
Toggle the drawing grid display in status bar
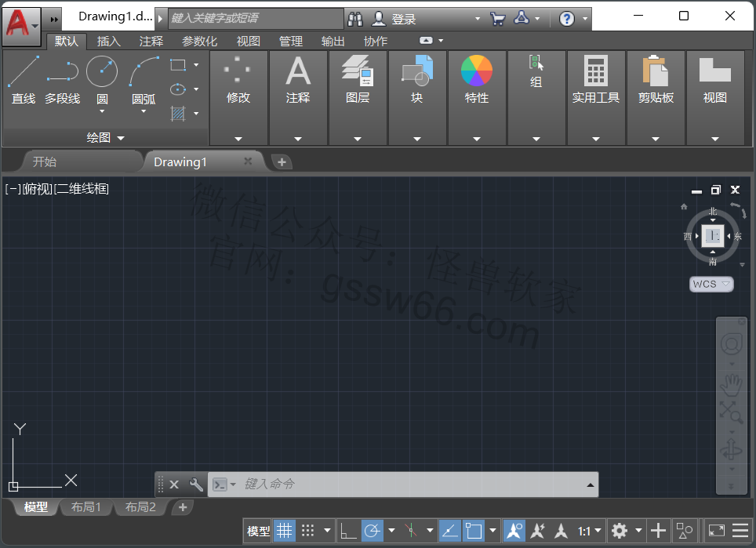coord(284,531)
